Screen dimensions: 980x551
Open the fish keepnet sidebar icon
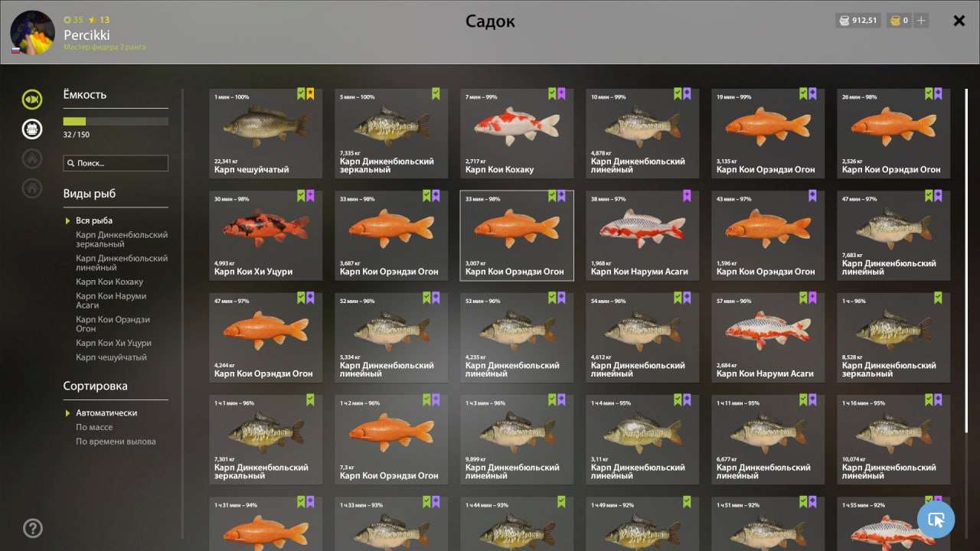coord(32,99)
